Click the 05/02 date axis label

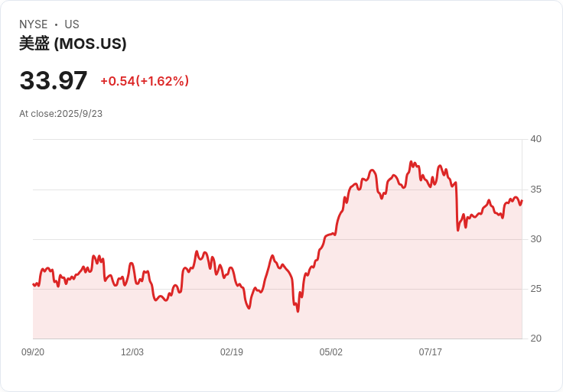pos(330,352)
